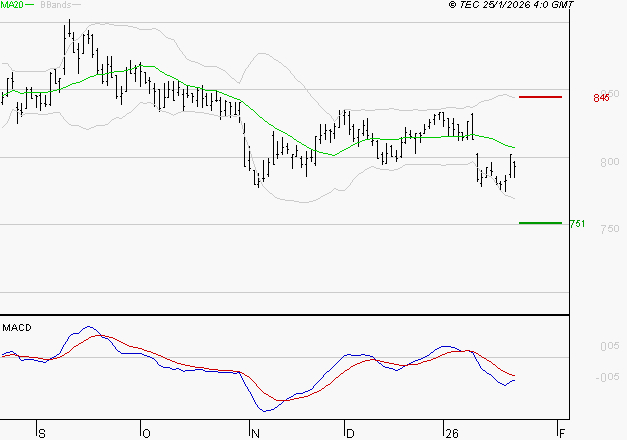This screenshot has height=440, width=627.
Task: Select the green support line at 751
Action: pyautogui.click(x=540, y=223)
